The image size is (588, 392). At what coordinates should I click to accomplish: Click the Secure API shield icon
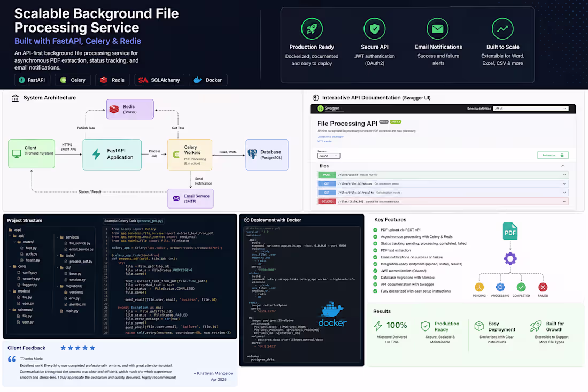coord(374,28)
